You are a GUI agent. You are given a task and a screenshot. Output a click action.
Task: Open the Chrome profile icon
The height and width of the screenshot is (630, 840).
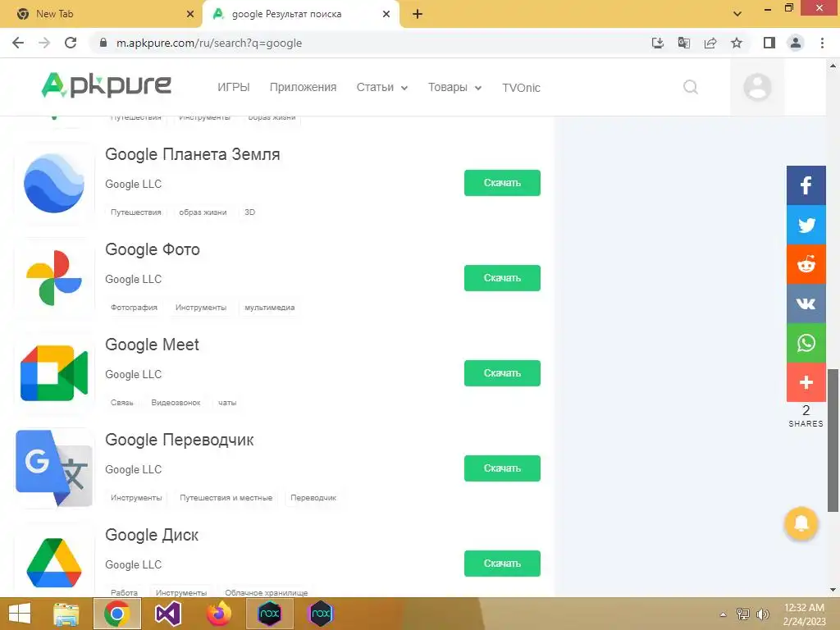tap(796, 43)
